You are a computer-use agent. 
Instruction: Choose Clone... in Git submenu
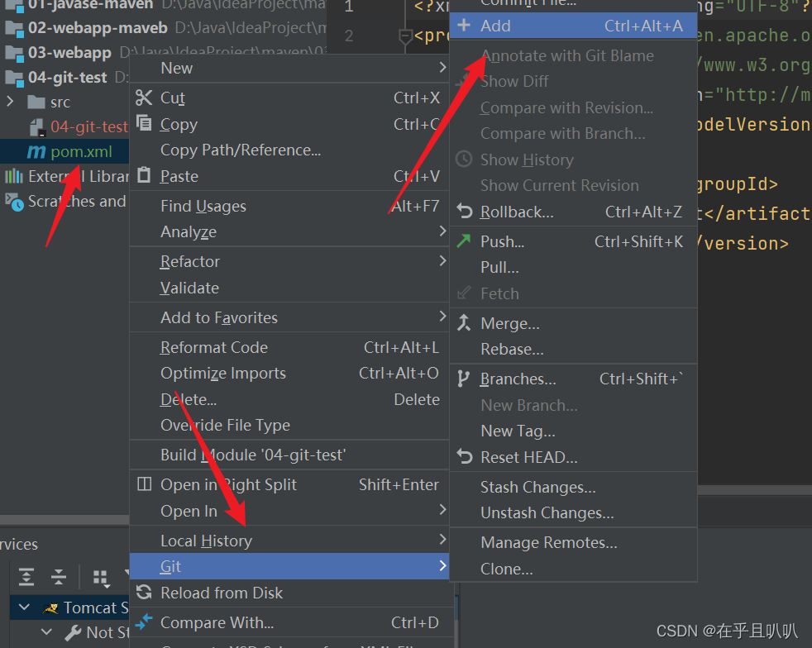pyautogui.click(x=573, y=569)
